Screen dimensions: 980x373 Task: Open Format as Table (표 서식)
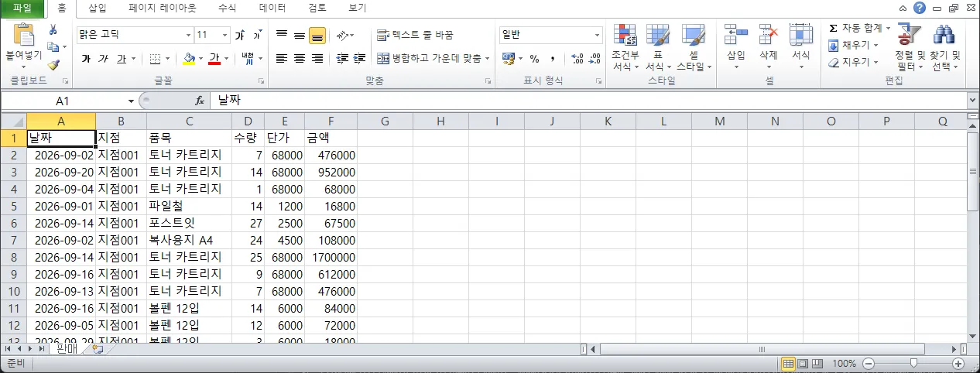[x=658, y=48]
